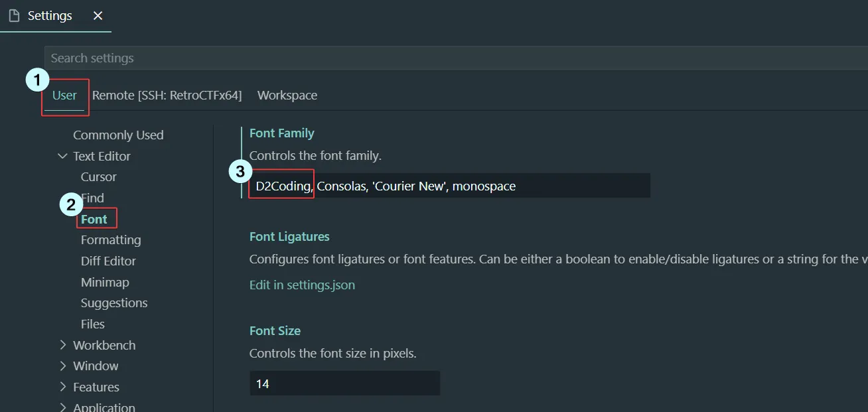Open the Diff Editor settings category
Screen dimensions: 868x412
click(x=108, y=261)
